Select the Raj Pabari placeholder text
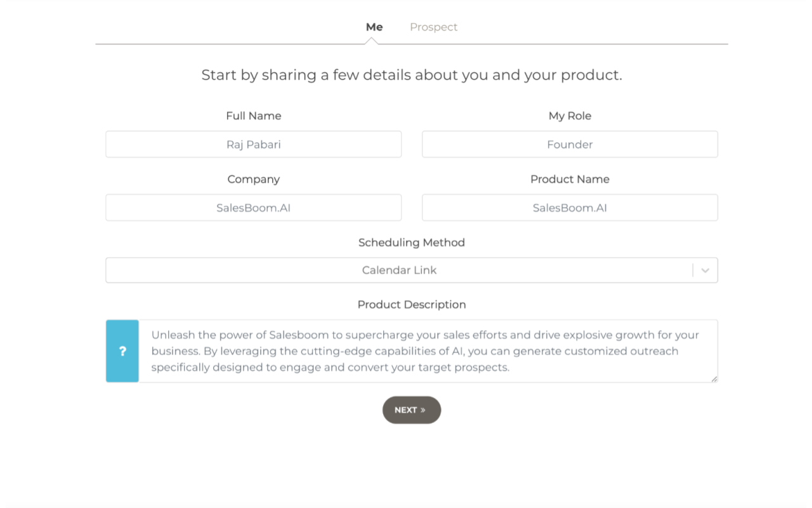The height and width of the screenshot is (508, 812). tap(253, 144)
